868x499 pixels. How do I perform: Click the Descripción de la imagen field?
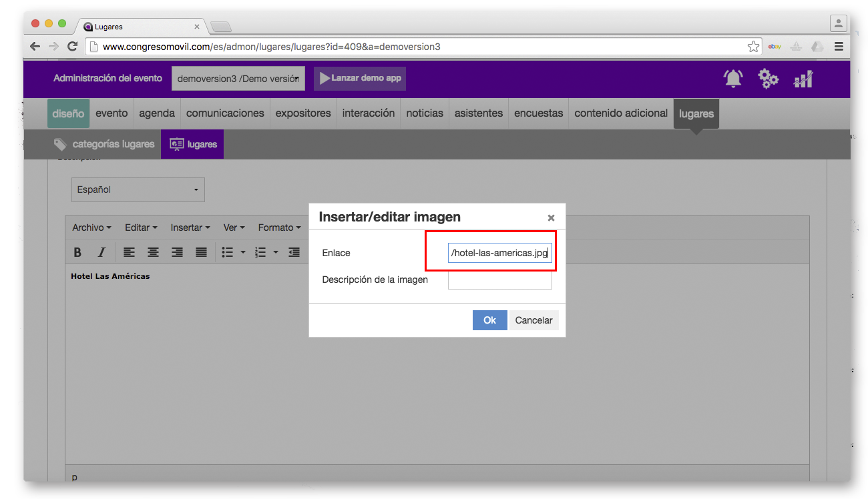point(500,280)
